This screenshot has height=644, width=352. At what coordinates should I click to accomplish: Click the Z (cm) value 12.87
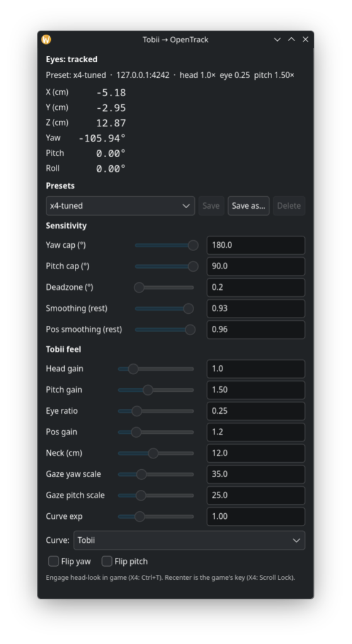click(x=111, y=123)
